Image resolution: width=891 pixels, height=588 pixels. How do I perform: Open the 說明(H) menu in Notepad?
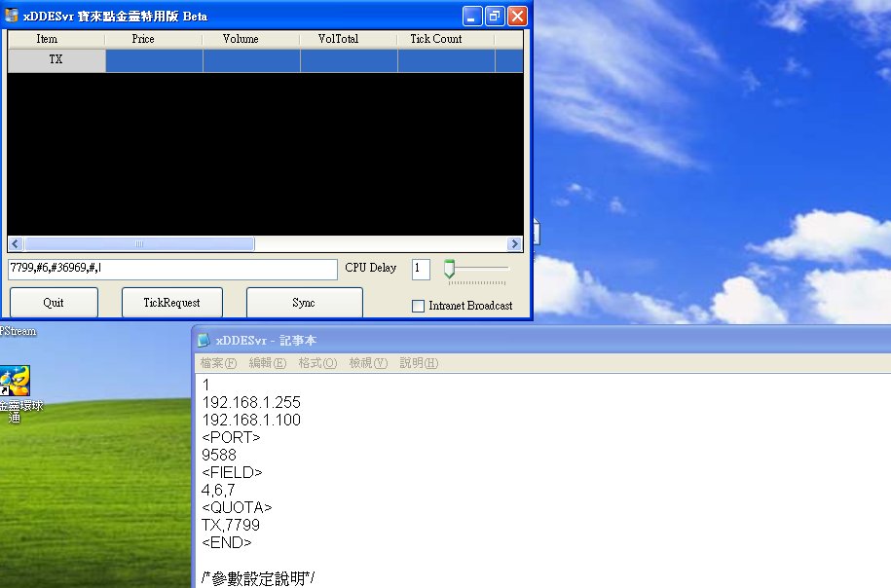[x=419, y=363]
